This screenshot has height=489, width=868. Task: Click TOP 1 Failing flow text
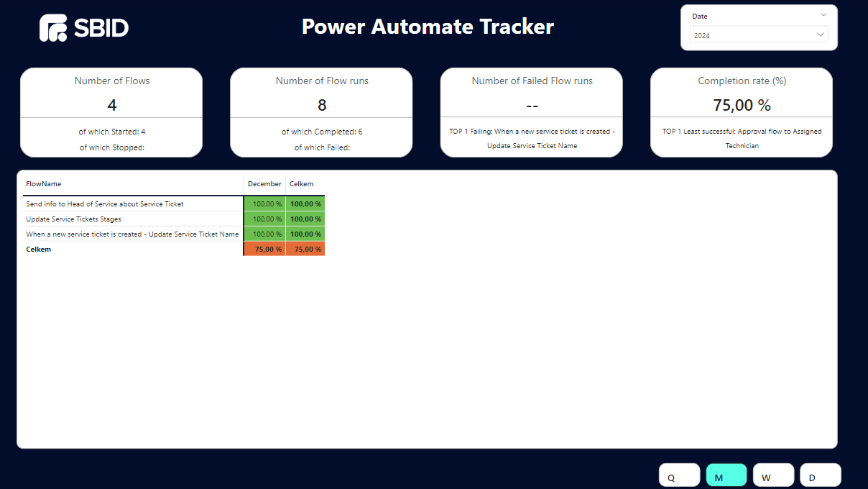coord(532,138)
